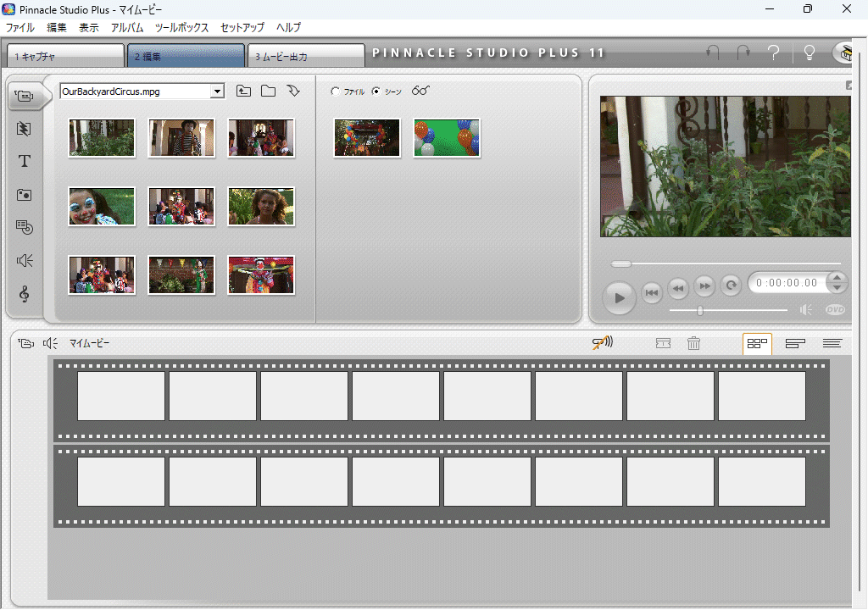868x610 pixels.
Task: Click the fast forward button
Action: [x=704, y=286]
